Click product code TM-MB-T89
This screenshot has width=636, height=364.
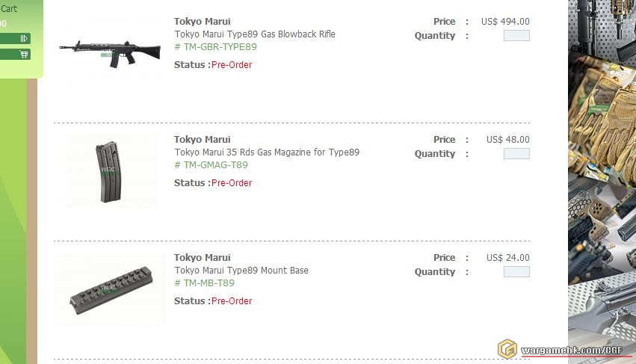[204, 283]
